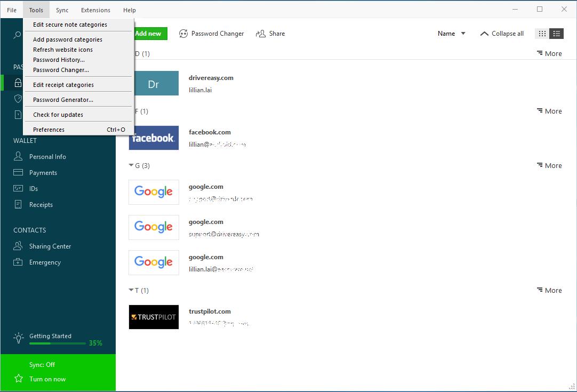Open Google tile for lillian.lai account

[x=154, y=262]
